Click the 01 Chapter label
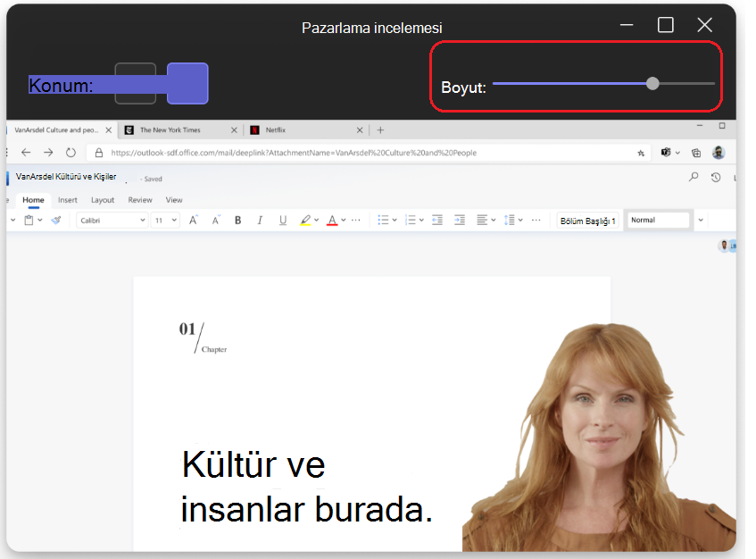The height and width of the screenshot is (559, 756). pyautogui.click(x=203, y=338)
